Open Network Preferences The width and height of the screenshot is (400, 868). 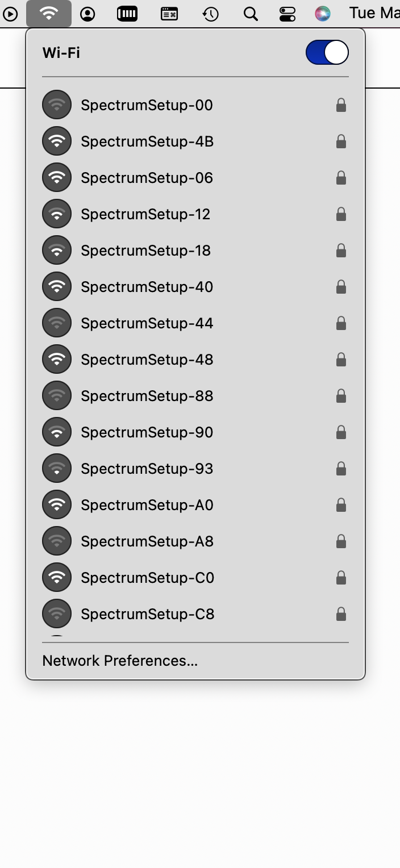pyautogui.click(x=120, y=661)
